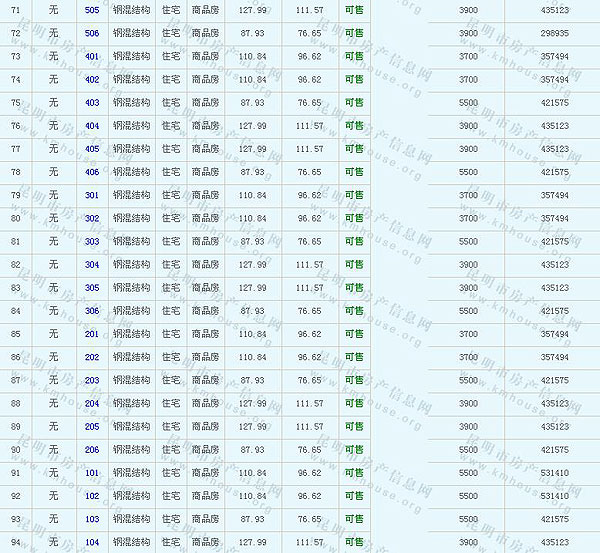
Task: Select room 303 link
Action: 92,241
